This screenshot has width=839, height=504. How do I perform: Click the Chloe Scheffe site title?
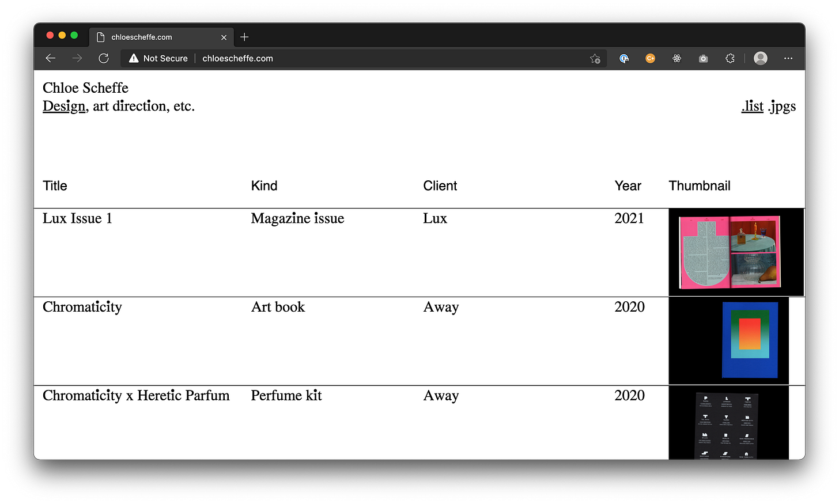[85, 88]
